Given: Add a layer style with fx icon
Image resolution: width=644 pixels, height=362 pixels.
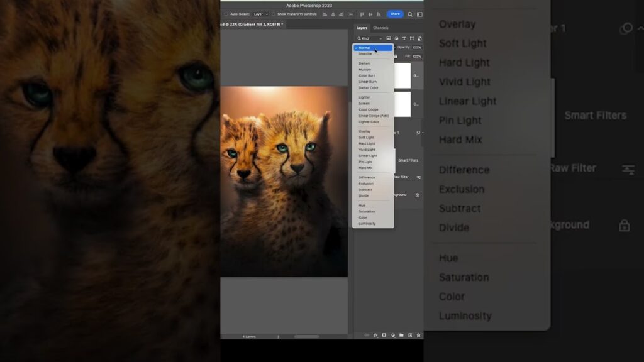Looking at the screenshot, I should [375, 336].
